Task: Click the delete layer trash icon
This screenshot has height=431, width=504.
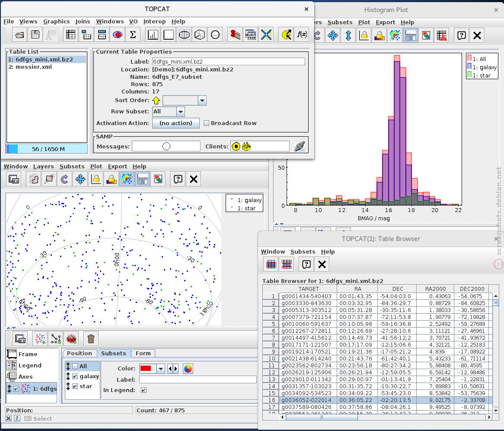Action: (91, 339)
